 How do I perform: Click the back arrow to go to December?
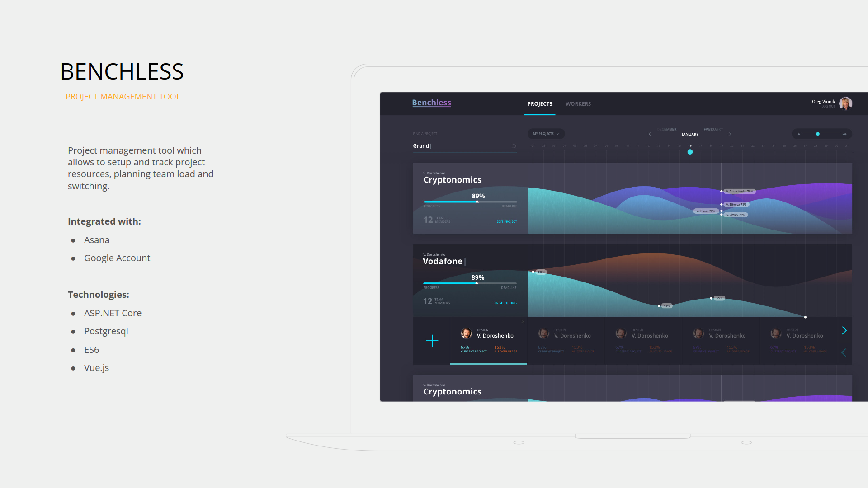pyautogui.click(x=649, y=133)
